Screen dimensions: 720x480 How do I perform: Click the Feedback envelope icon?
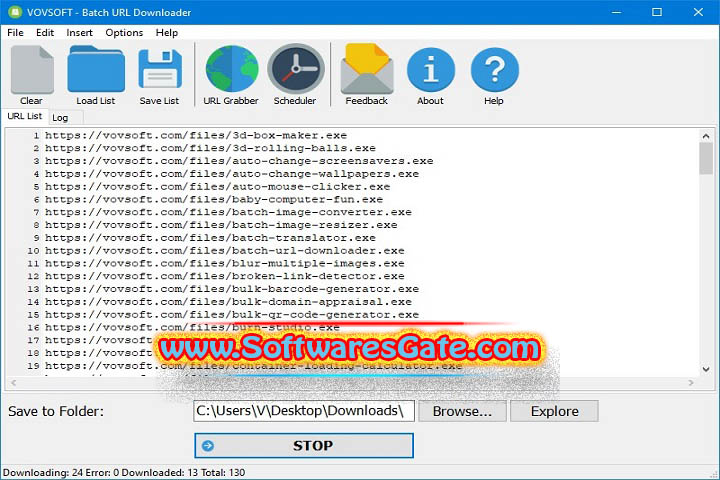tap(367, 69)
